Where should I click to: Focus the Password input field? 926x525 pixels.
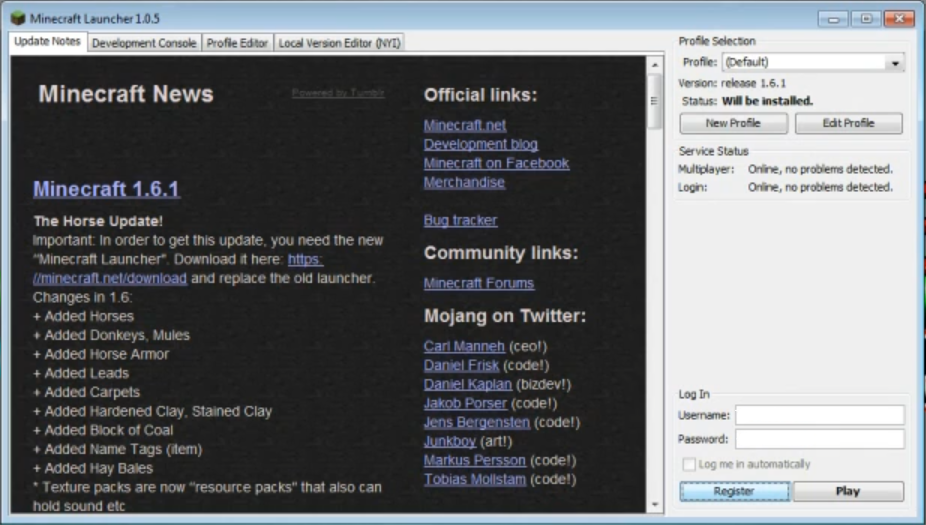820,439
